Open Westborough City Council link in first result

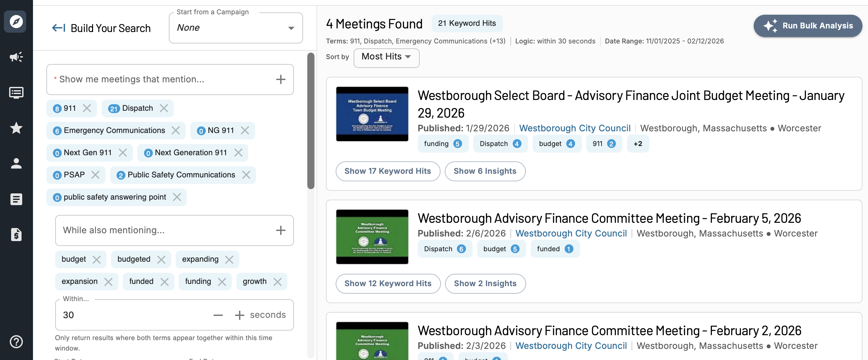pos(574,128)
